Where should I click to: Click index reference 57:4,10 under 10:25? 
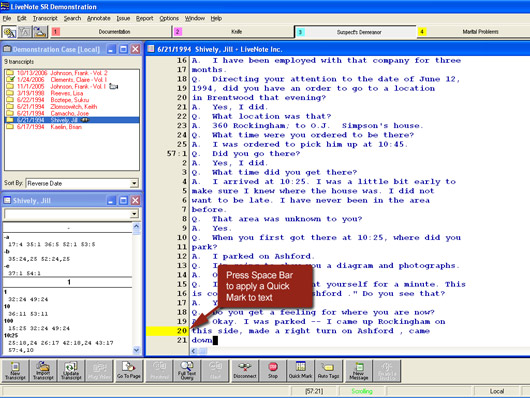21,350
